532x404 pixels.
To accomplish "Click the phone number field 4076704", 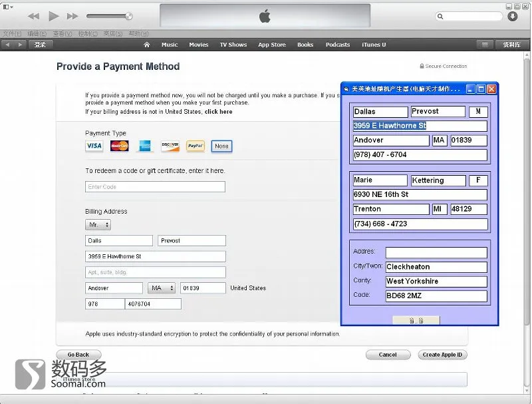I will pyautogui.click(x=153, y=304).
